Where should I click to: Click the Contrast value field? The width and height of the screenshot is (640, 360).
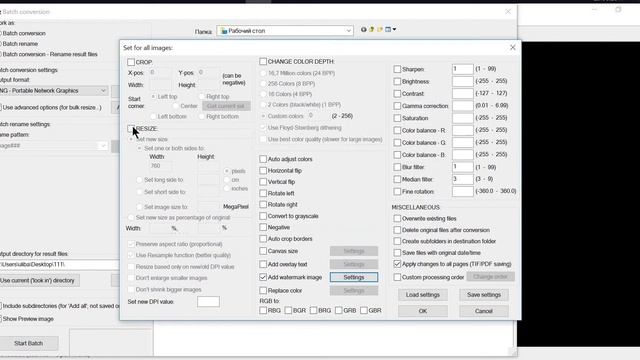click(x=462, y=93)
